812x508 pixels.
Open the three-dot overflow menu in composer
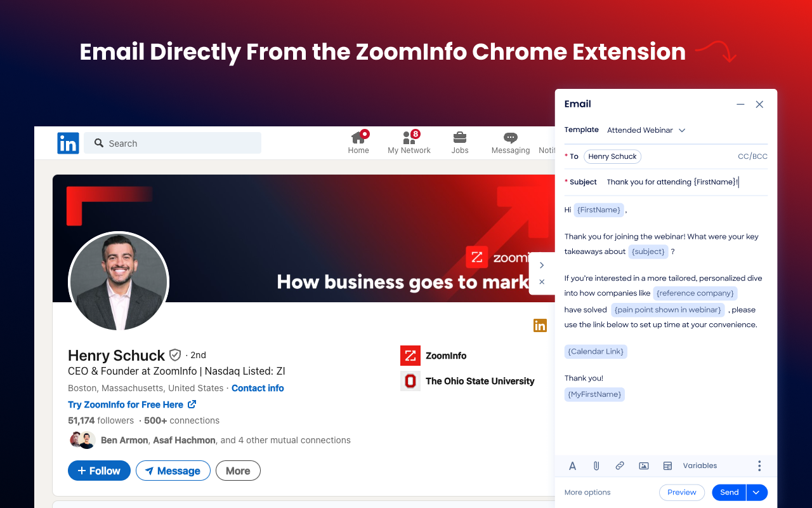coord(759,465)
